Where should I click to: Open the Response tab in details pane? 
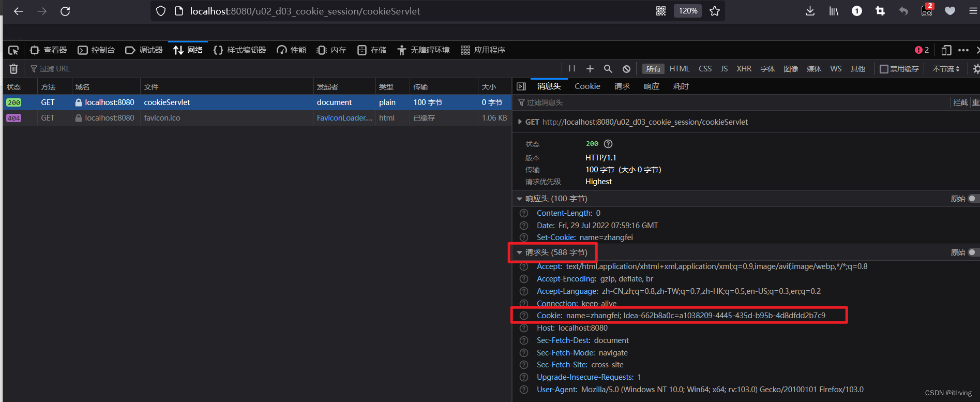pos(652,86)
